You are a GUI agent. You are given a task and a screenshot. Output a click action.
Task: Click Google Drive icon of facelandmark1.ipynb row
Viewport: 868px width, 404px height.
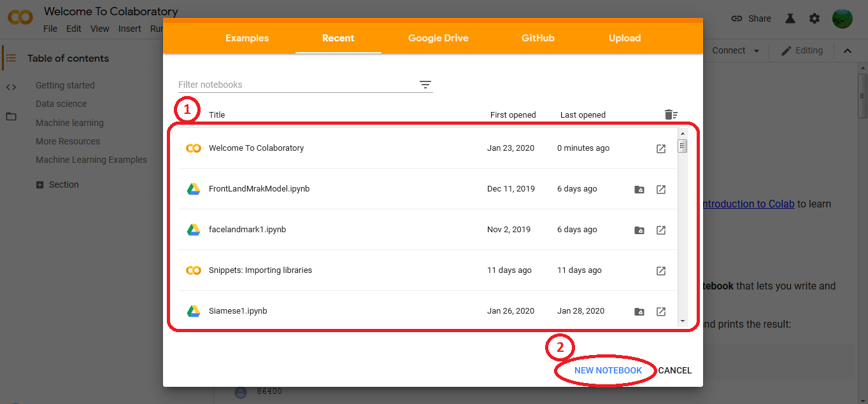pyautogui.click(x=194, y=230)
